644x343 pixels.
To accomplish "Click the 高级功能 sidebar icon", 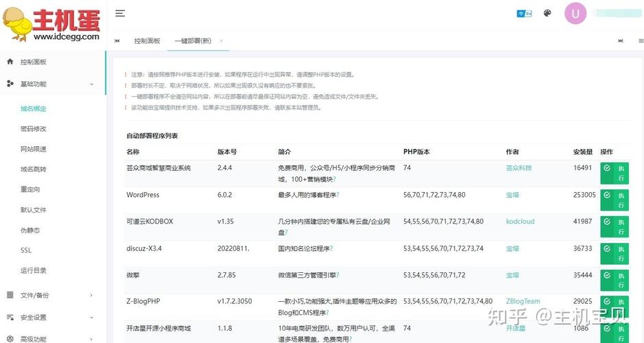I will pyautogui.click(x=10, y=339).
